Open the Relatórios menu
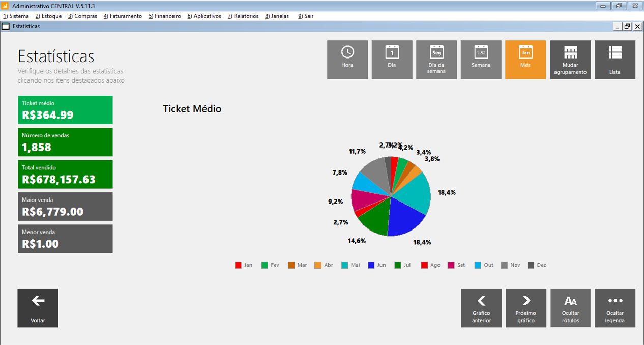644x345 pixels. pyautogui.click(x=243, y=16)
